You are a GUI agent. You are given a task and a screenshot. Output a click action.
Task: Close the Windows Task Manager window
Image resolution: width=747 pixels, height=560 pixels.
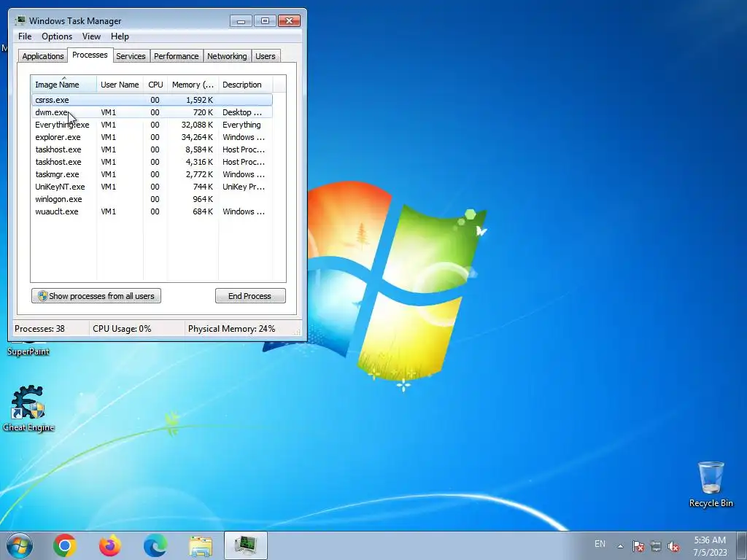tap(289, 21)
